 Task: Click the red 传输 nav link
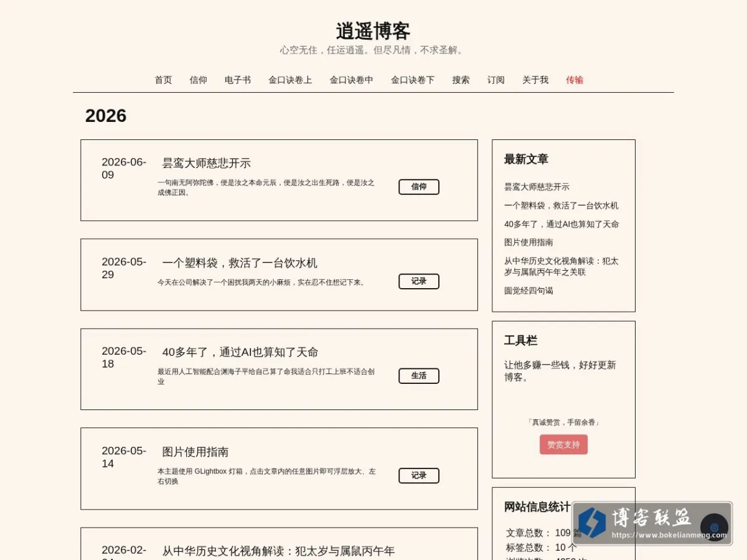pos(575,80)
